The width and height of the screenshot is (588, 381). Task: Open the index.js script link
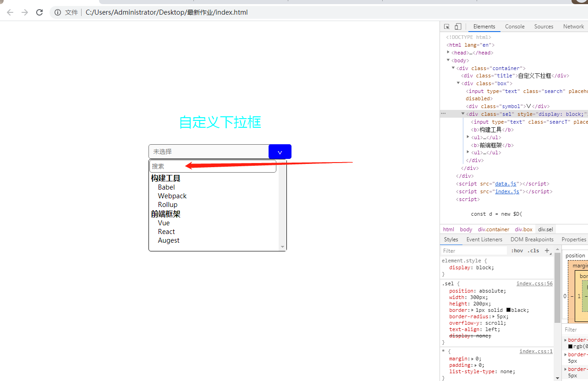tap(507, 191)
